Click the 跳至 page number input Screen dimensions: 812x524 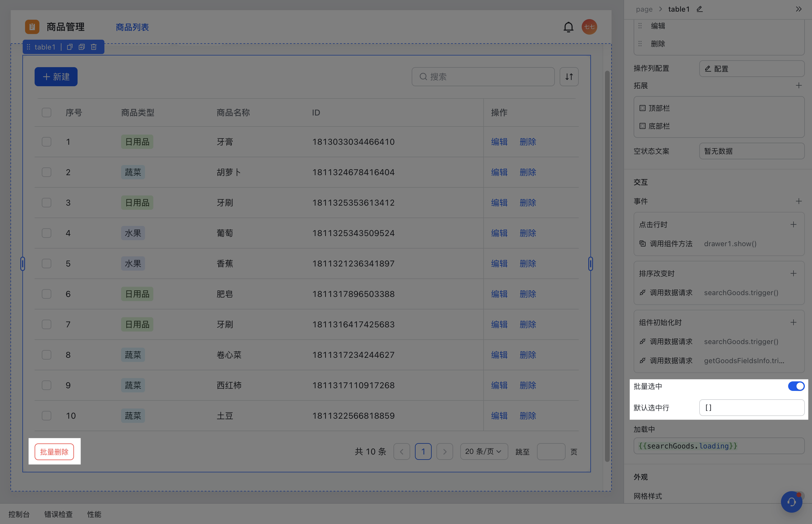[x=551, y=451]
